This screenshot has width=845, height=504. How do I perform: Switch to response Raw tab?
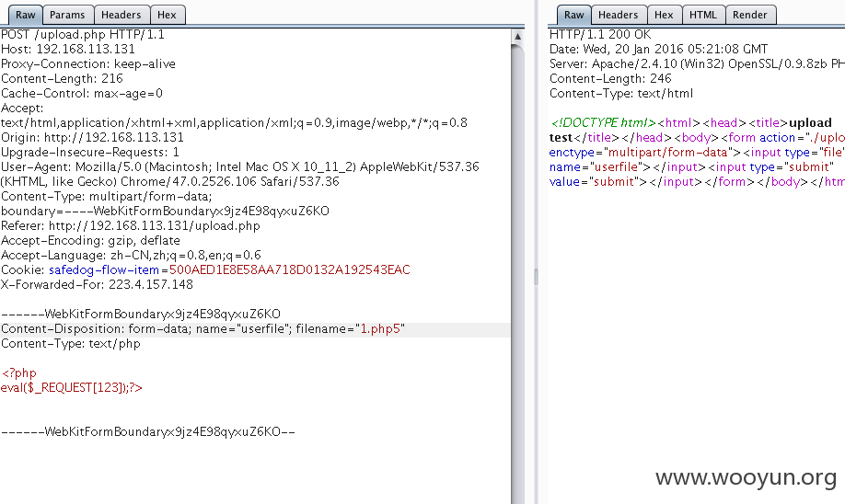(574, 15)
